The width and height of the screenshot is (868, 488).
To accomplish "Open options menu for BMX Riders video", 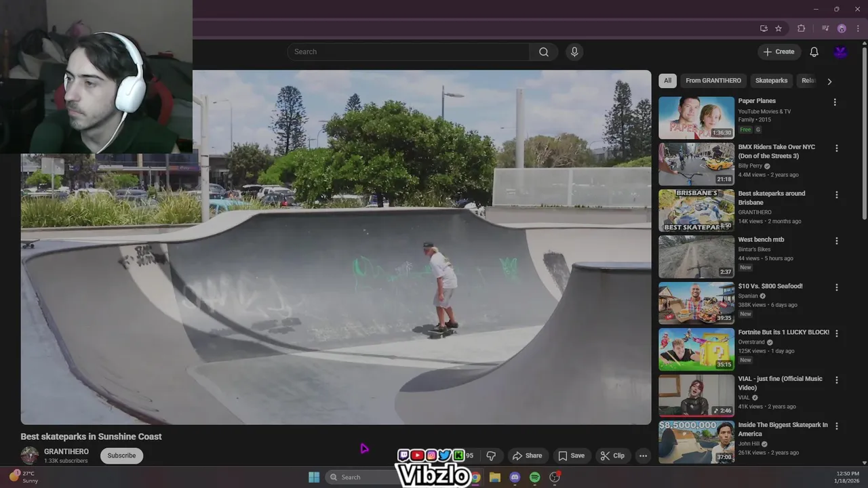I will (836, 148).
